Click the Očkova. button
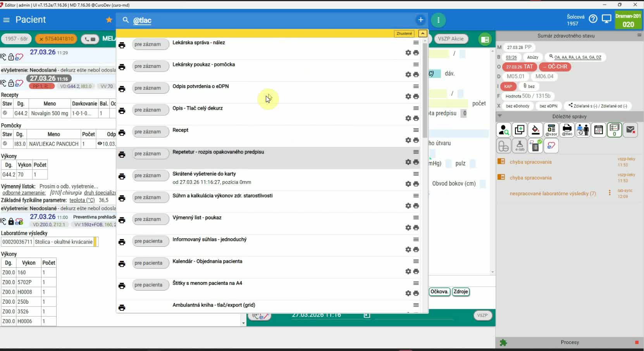This screenshot has height=351, width=644. [x=439, y=292]
